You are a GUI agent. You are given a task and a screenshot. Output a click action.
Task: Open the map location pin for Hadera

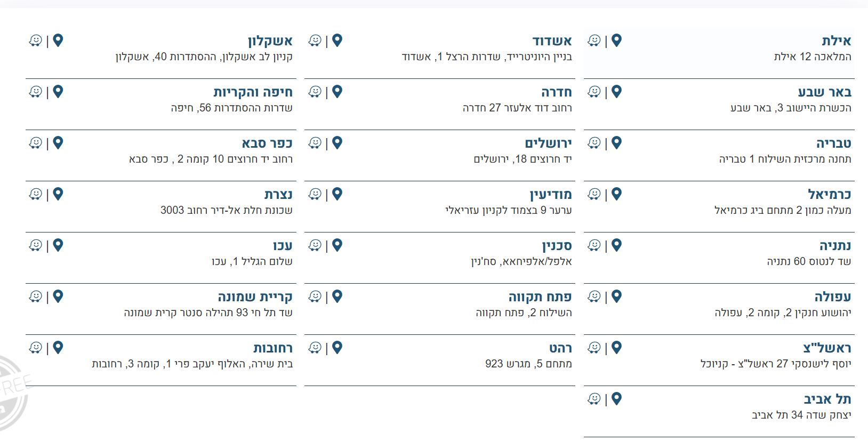coord(337,91)
